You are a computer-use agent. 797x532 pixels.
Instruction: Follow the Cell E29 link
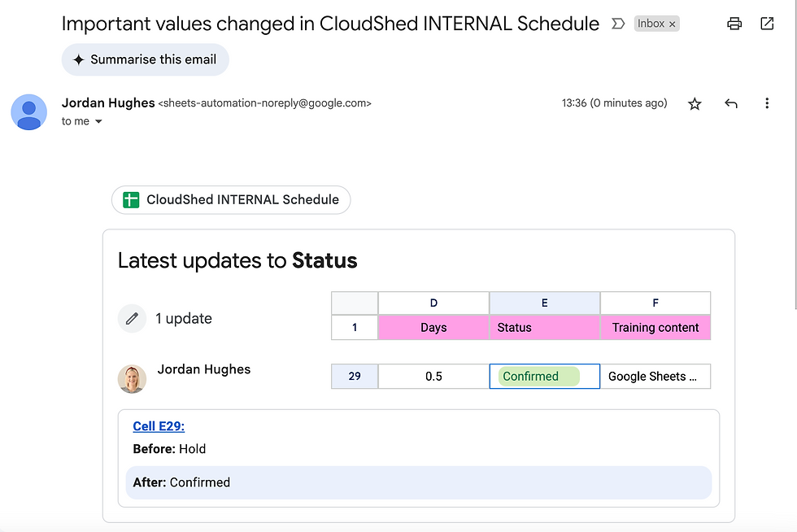tap(159, 426)
